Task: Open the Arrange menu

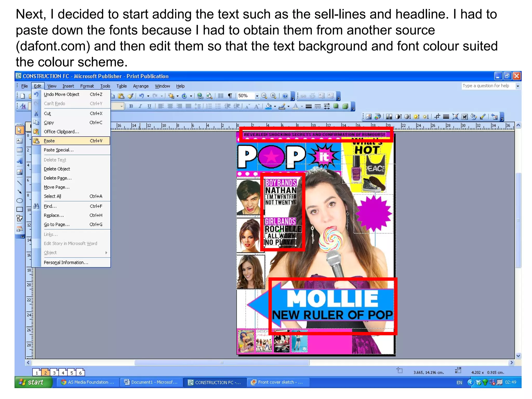Action: [141, 86]
